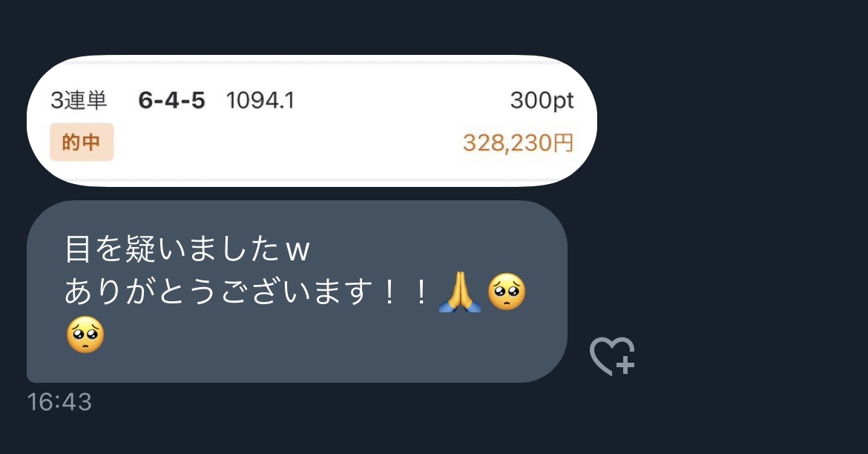
Task: Click the 円 character in the payout
Action: [x=562, y=143]
